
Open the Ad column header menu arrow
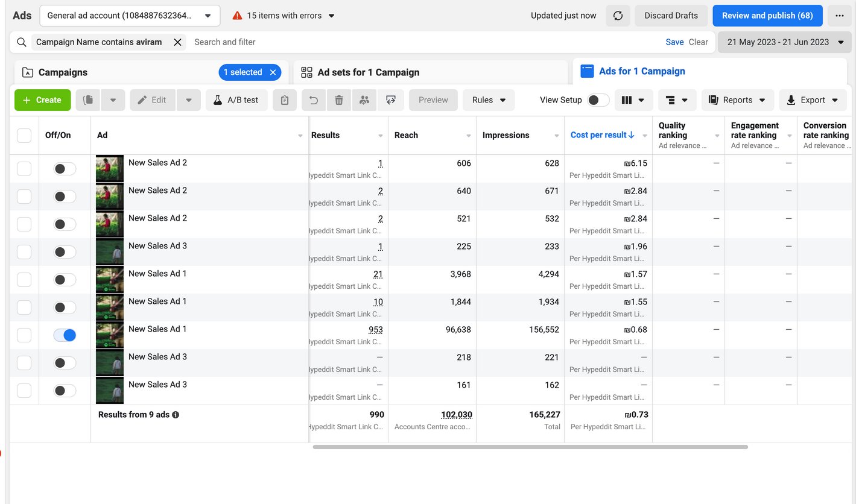tap(300, 136)
